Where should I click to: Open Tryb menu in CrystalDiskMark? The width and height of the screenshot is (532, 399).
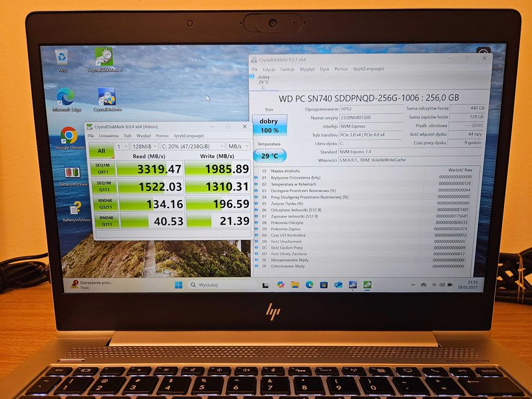point(128,136)
